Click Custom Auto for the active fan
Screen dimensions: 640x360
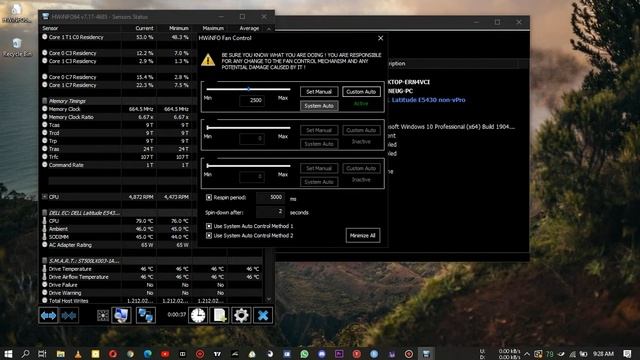coord(361,92)
